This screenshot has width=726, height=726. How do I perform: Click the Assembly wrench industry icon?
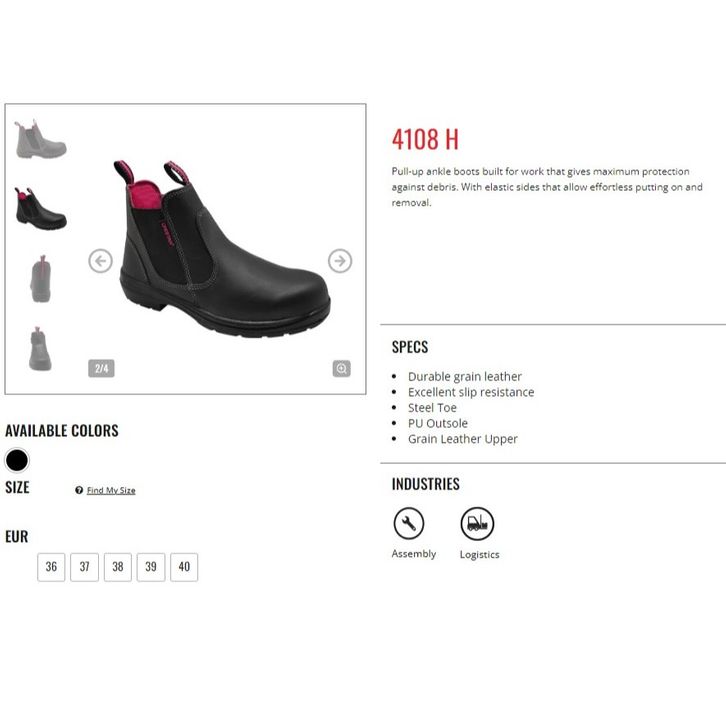point(409,523)
